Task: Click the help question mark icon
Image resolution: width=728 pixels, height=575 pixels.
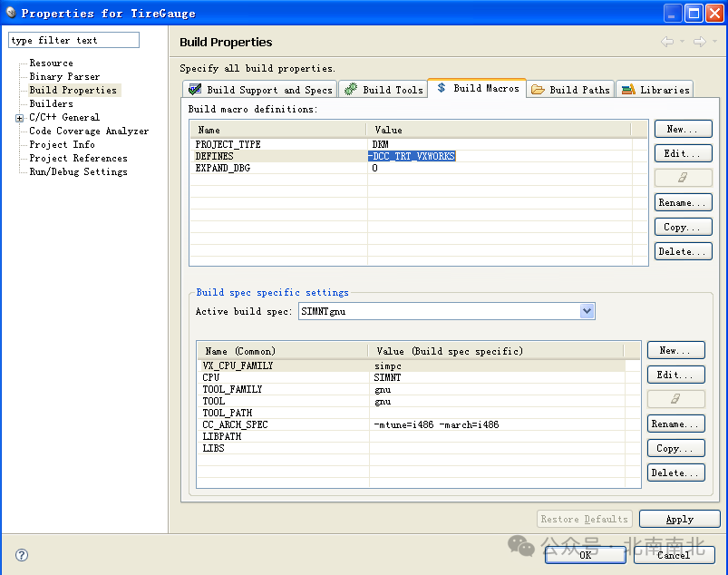Action: click(22, 554)
